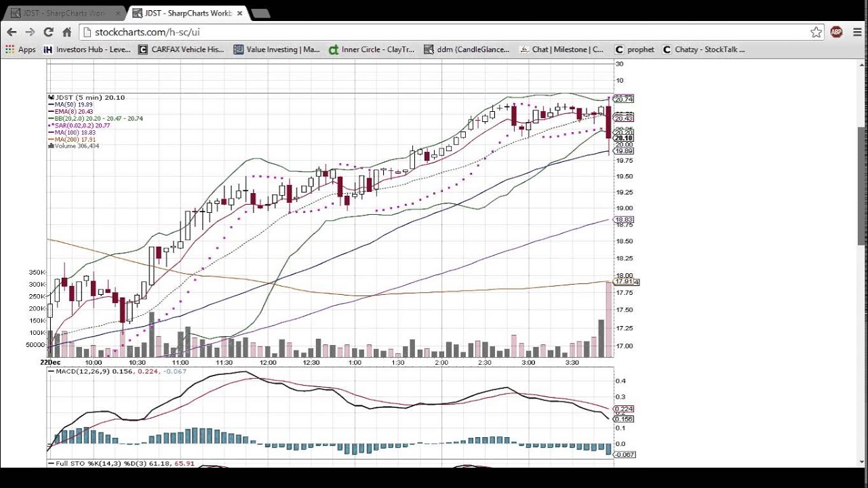Screen dimensions: 868x488
Task: Click the -0.067 MACD histogram value tag
Action: coord(625,454)
